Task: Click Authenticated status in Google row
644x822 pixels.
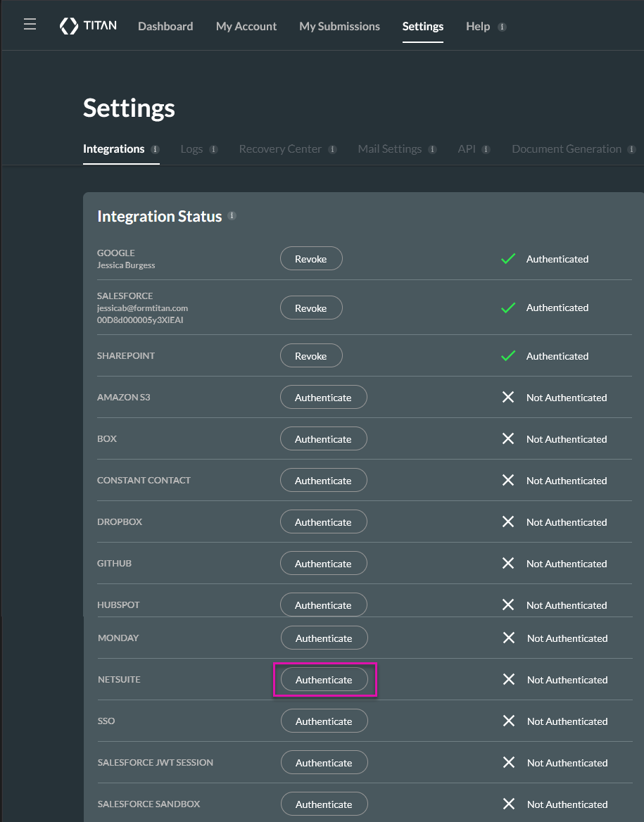Action: point(557,259)
